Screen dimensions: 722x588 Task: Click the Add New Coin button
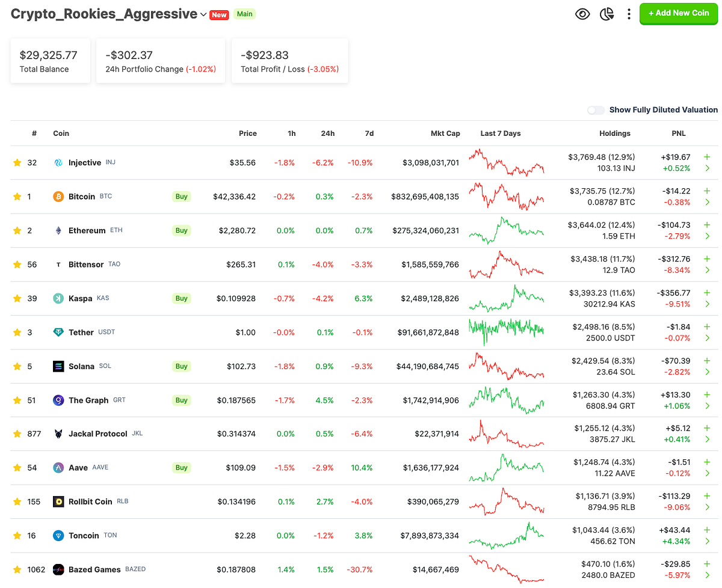point(679,13)
